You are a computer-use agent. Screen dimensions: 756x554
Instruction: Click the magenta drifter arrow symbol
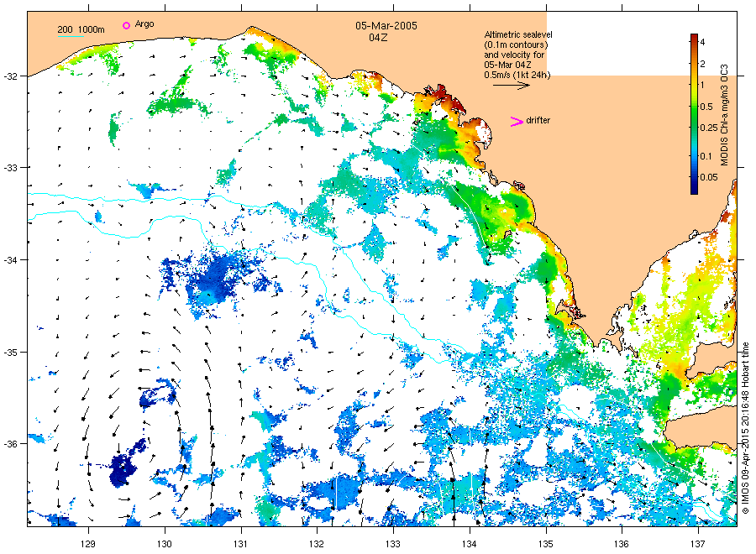(517, 122)
